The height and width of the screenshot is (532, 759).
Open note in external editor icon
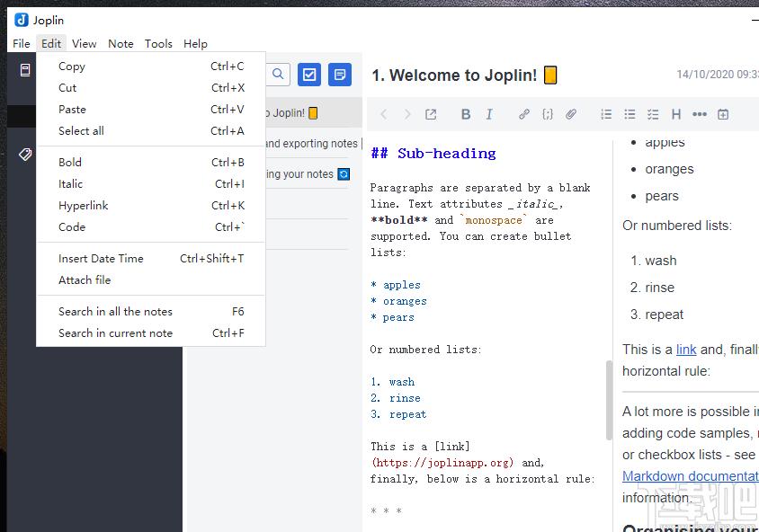tap(431, 114)
